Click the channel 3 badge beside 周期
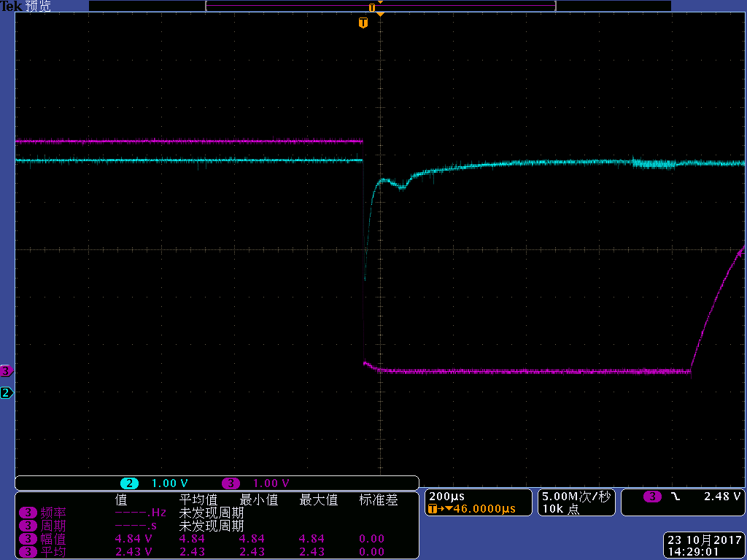The height and width of the screenshot is (560, 747). (x=28, y=526)
